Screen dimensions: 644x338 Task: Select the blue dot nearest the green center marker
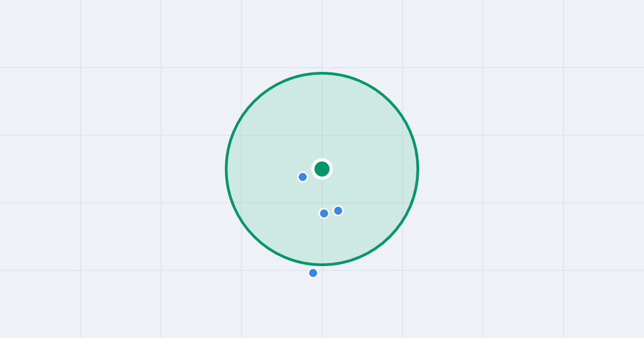(303, 177)
